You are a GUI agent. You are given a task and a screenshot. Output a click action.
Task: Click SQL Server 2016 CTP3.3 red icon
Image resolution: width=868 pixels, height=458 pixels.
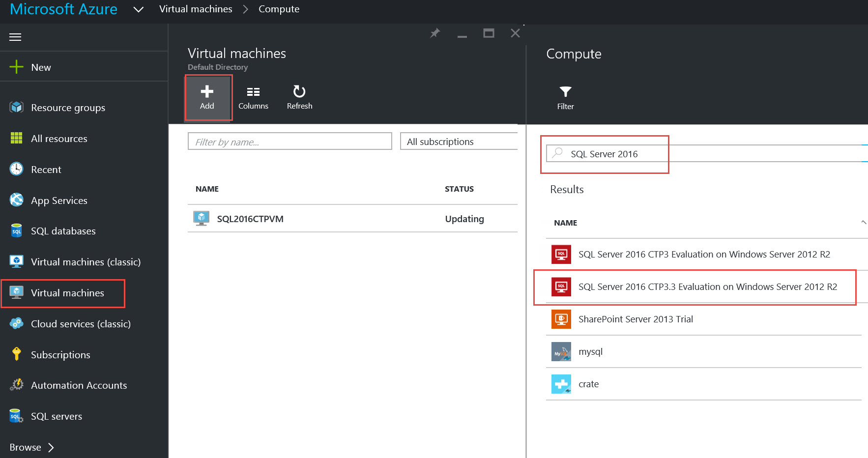(561, 286)
